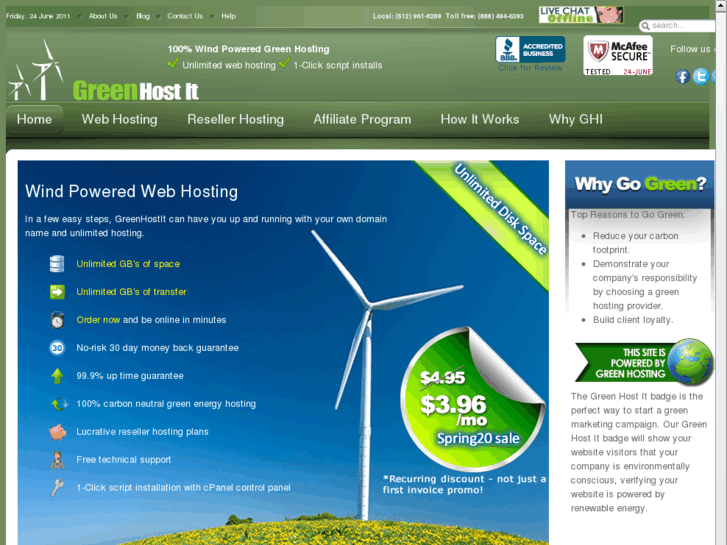Viewport: 727px width, 545px height.
Task: Click the Recurring discount note text
Action: (x=464, y=484)
